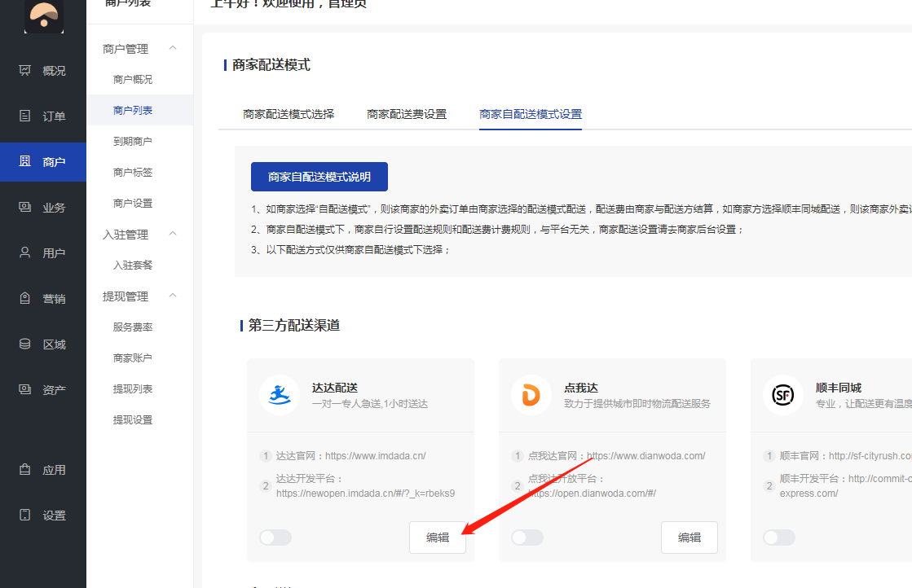This screenshot has width=912, height=588.
Task: Open the 区域 region section icon
Action: pos(25,344)
